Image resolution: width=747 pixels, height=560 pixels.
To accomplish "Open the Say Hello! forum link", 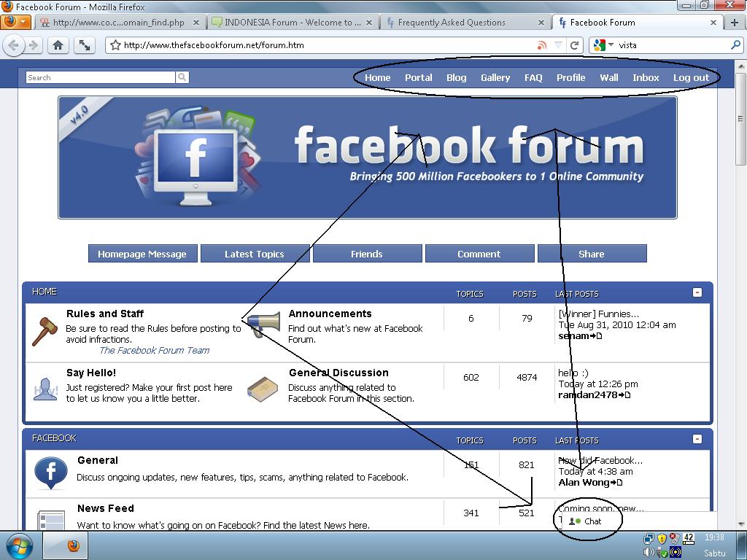I will point(91,373).
